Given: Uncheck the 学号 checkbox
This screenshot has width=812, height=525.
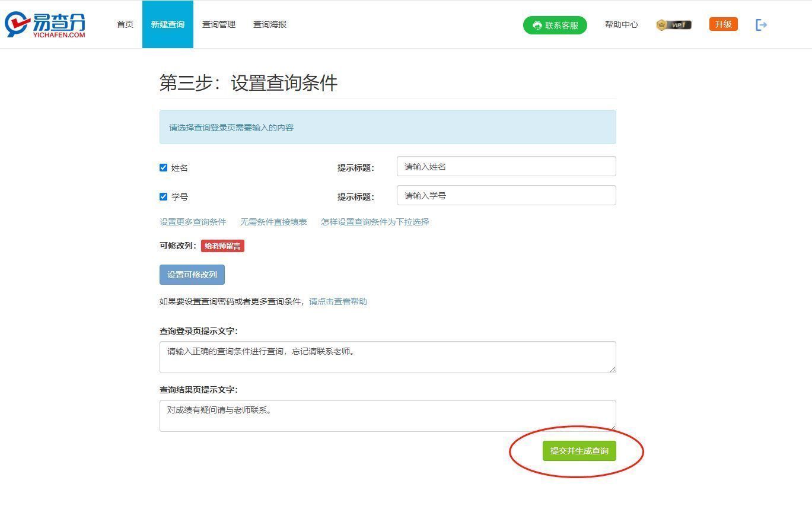Looking at the screenshot, I should coord(163,197).
